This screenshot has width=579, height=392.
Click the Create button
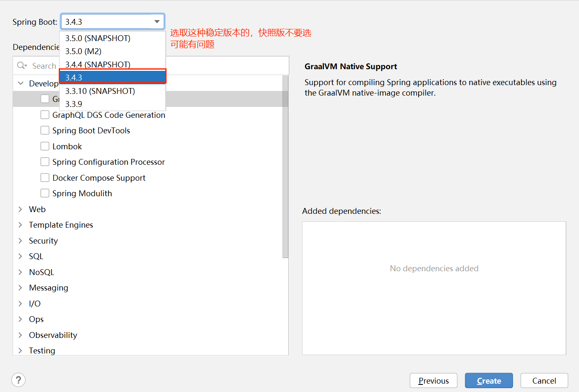coord(489,381)
